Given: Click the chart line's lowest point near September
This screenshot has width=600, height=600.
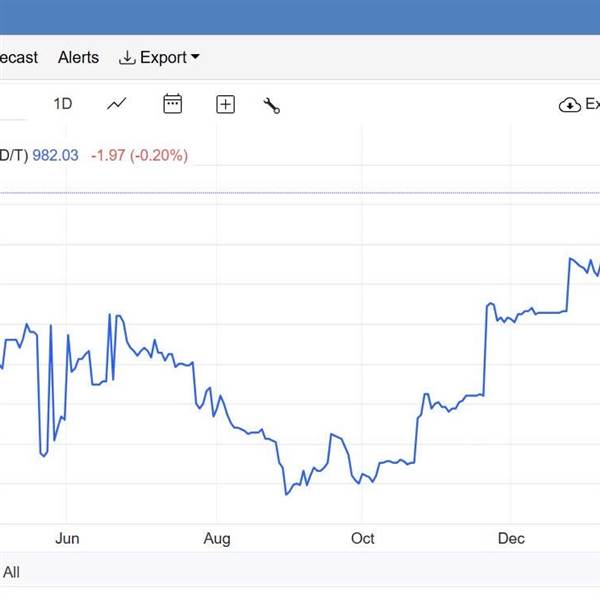Looking at the screenshot, I should pos(286,494).
